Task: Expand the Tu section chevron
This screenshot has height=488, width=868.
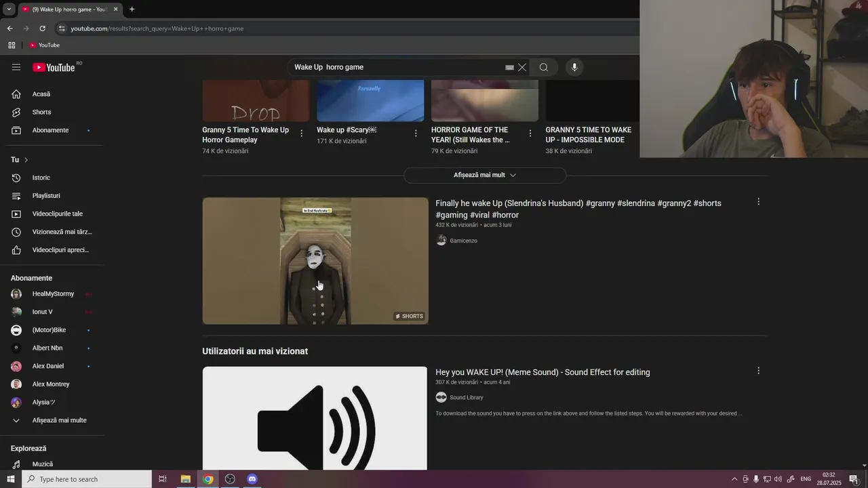Action: tap(26, 160)
